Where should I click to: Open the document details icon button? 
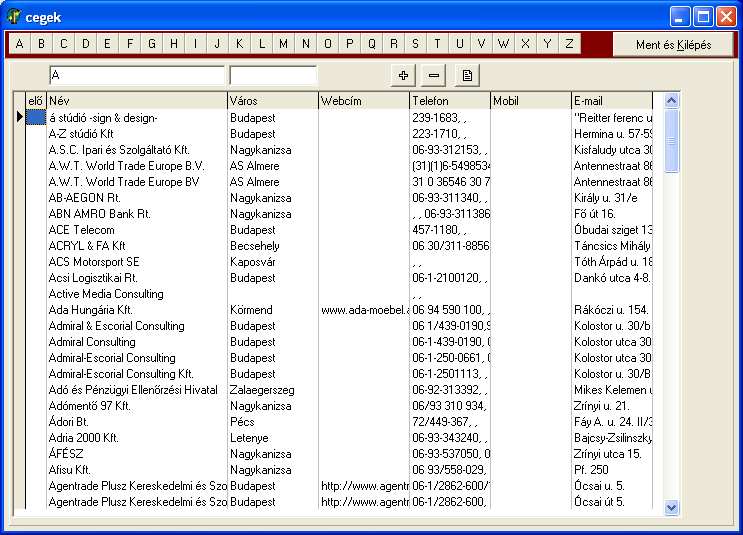coord(467,75)
